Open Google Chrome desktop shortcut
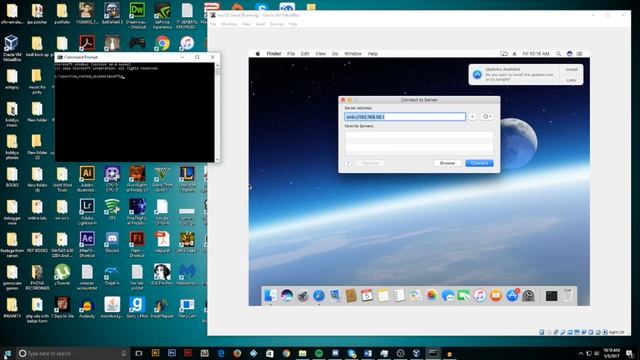The width and height of the screenshot is (640, 360). [x=162, y=43]
